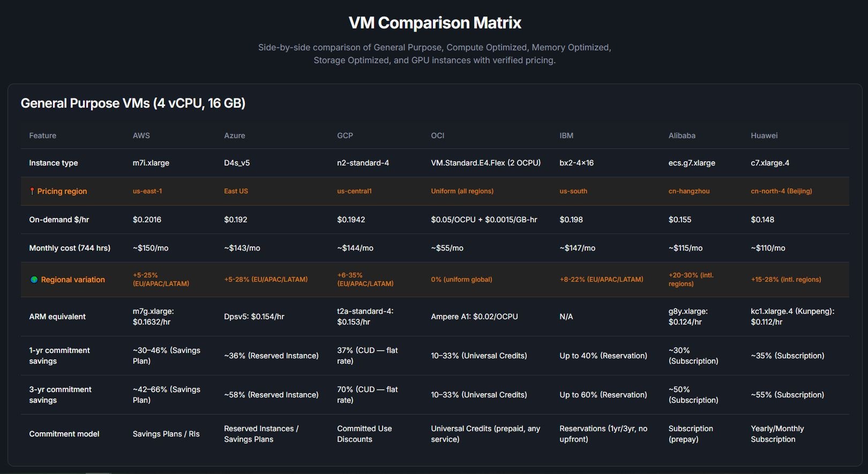Select the 'n2-standard-4' cell
This screenshot has height=474, width=868.
click(x=363, y=163)
